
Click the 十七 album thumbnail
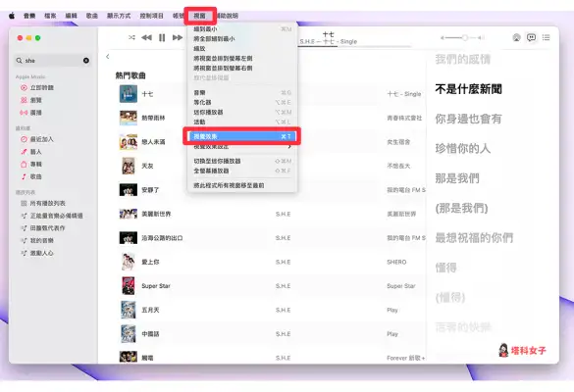coord(129,94)
